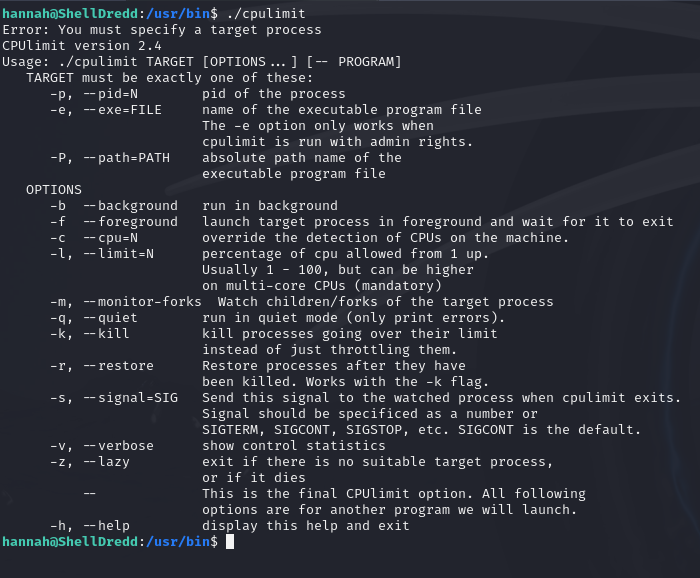Click the "CPUlimit version 2.4" text

(82, 45)
